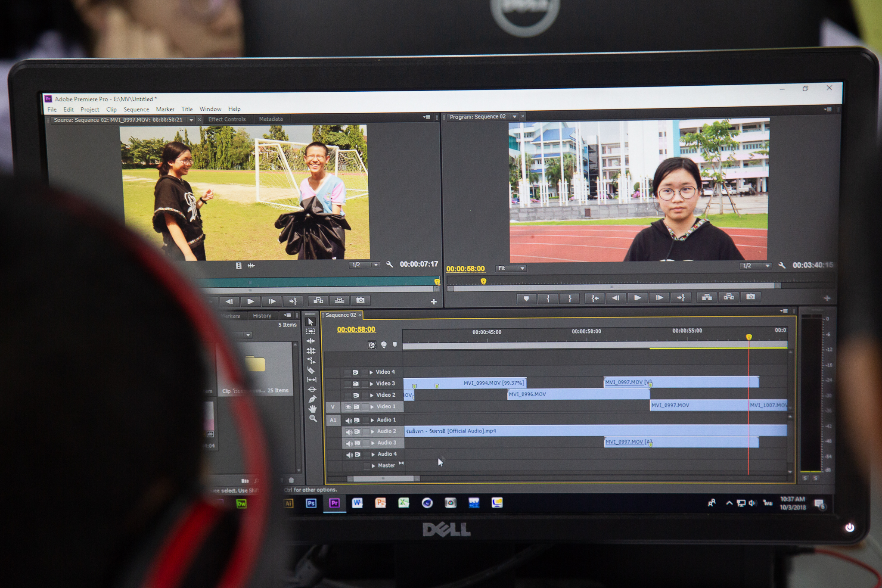The width and height of the screenshot is (882, 588).
Task: Click timeline timecode 00:00:58:00 field
Action: click(x=356, y=330)
